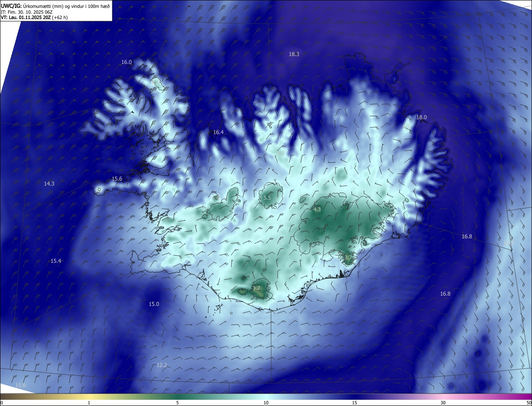Click the initial time line "IT: Fim. 30. 10. 2025 06Z"

[x=26, y=12]
